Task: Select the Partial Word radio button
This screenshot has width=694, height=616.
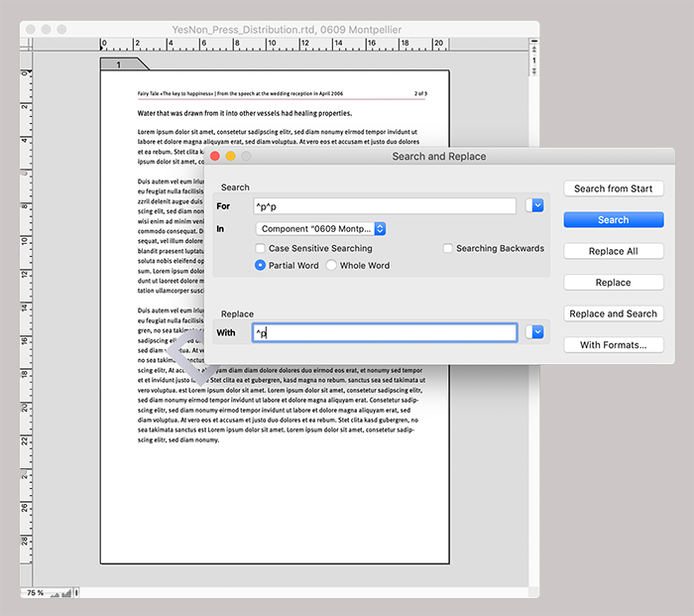Action: click(x=261, y=266)
